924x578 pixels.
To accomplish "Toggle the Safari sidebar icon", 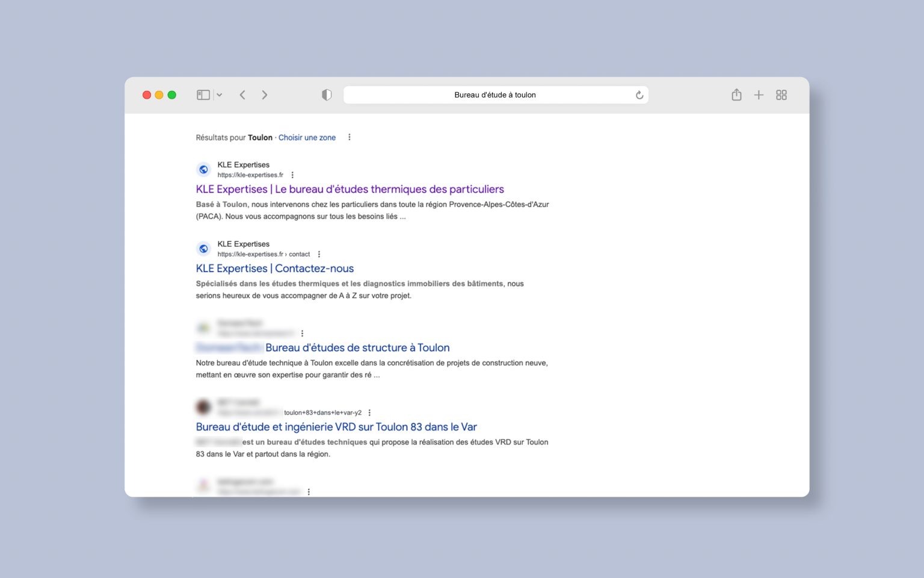I will click(203, 95).
